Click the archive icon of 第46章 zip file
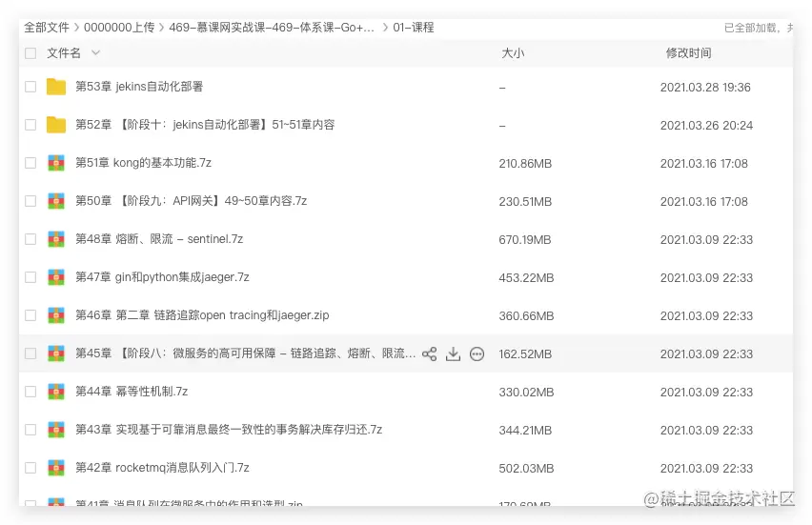 56,315
